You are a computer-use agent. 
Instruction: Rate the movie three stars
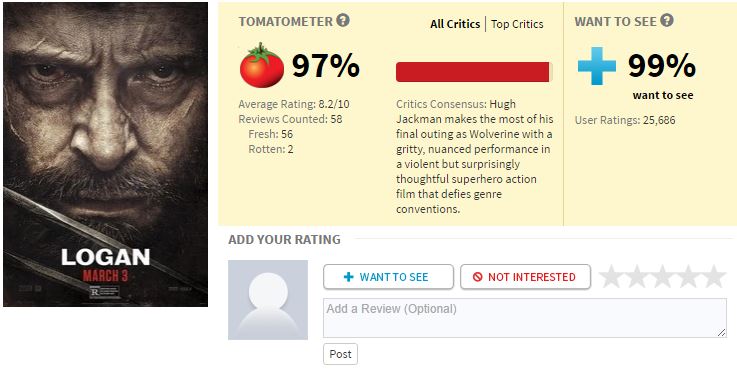(662, 276)
